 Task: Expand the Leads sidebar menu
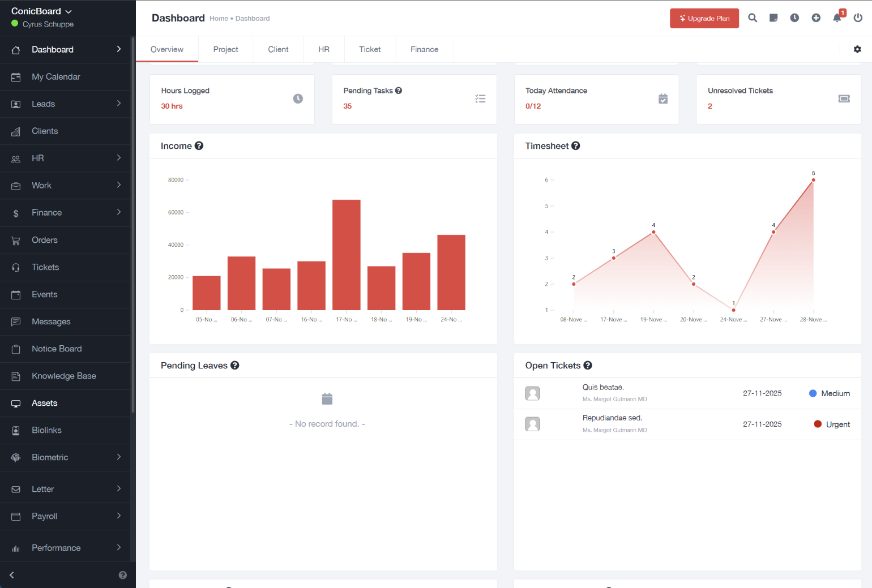(x=65, y=104)
